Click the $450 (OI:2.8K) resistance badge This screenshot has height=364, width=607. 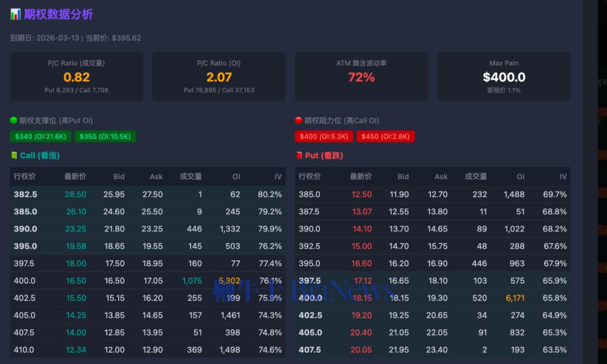pyautogui.click(x=385, y=136)
